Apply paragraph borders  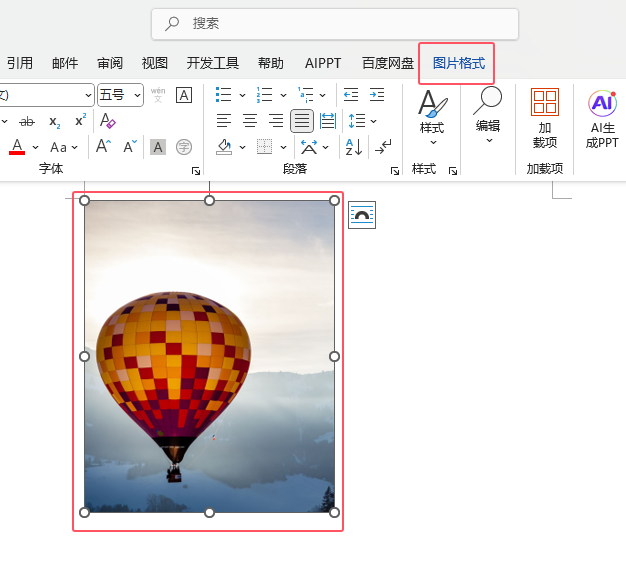(x=264, y=147)
